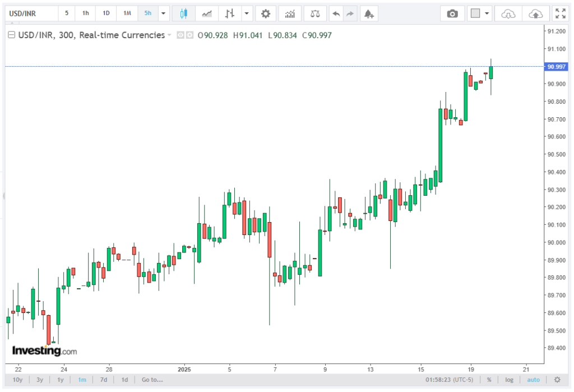This screenshot has width=574, height=392.
Task: Select the 1h interval
Action: pyautogui.click(x=85, y=13)
